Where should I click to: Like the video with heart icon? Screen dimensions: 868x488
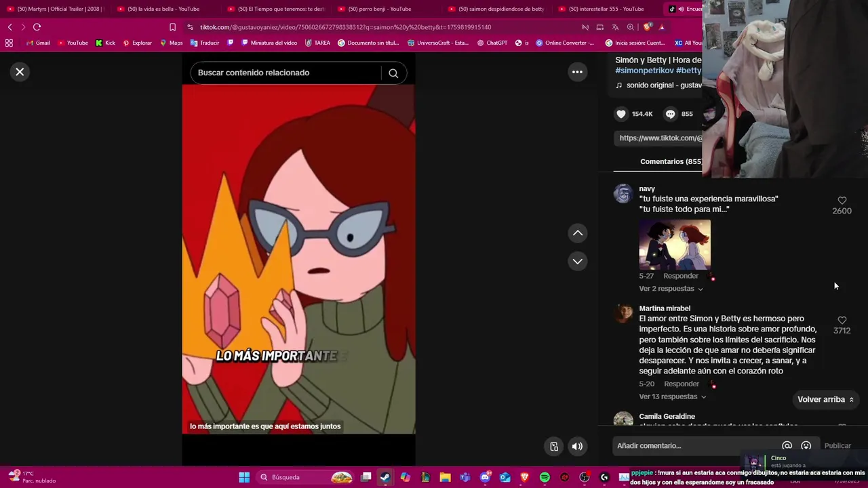(620, 114)
